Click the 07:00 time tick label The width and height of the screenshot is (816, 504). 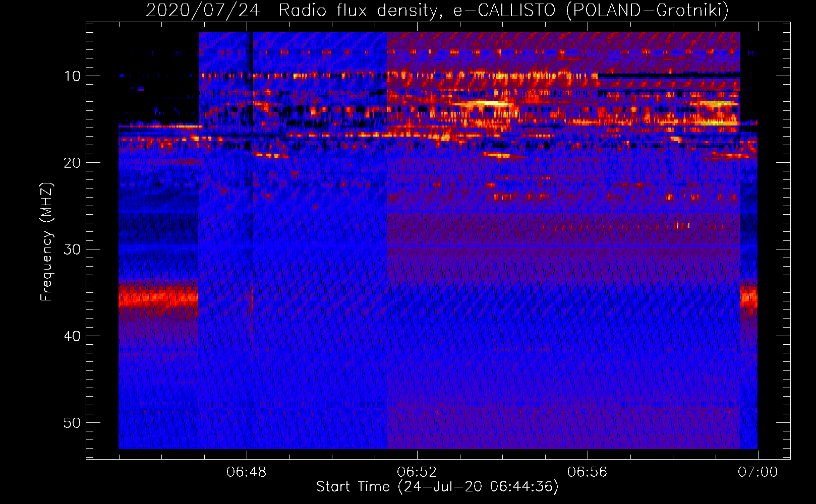coord(758,472)
